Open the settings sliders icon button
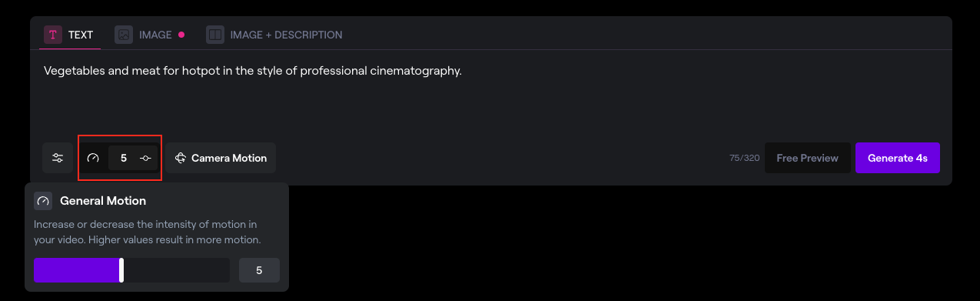Screen dimensions: 980x301 pos(58,158)
